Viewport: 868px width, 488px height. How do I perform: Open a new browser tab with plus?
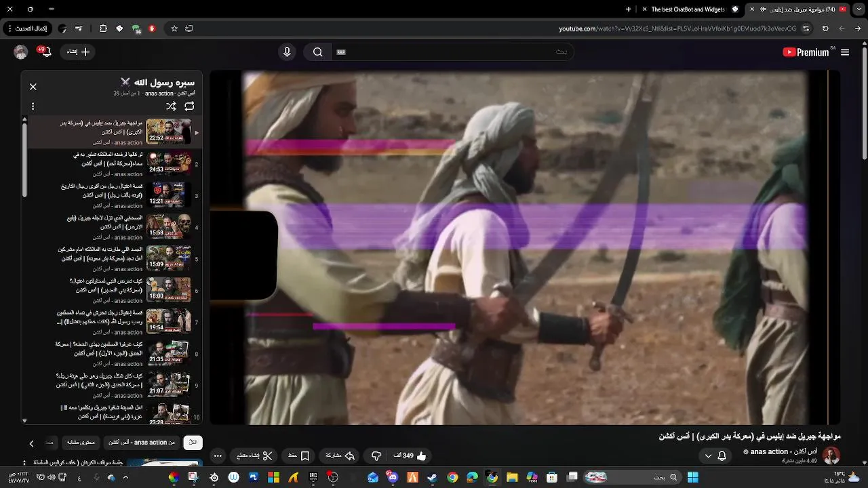pos(628,9)
